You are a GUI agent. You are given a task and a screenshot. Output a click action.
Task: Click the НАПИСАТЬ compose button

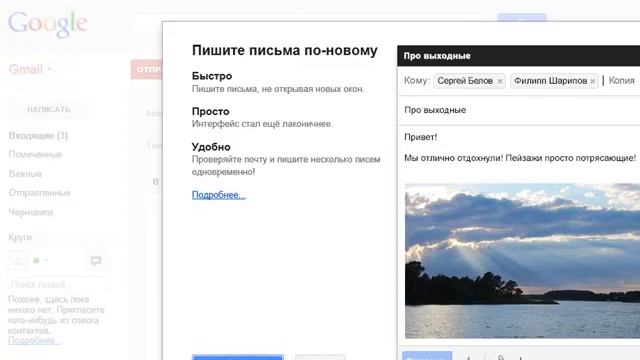(49, 109)
